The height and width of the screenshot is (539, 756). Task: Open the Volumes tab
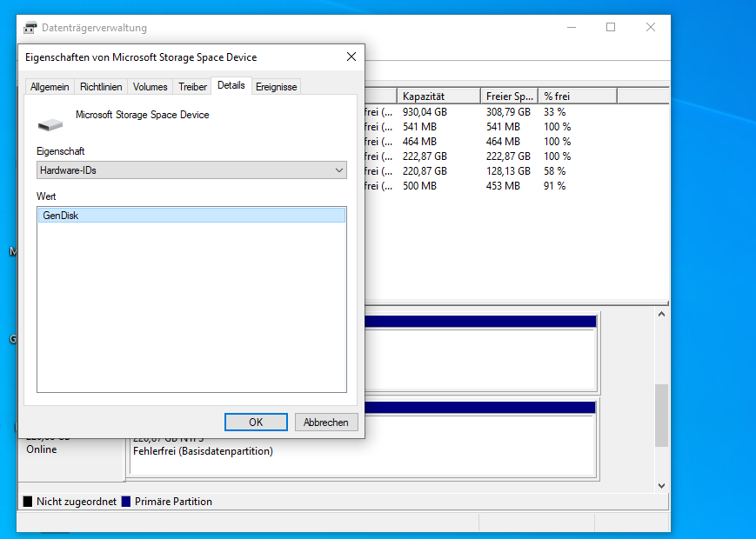[x=150, y=87]
